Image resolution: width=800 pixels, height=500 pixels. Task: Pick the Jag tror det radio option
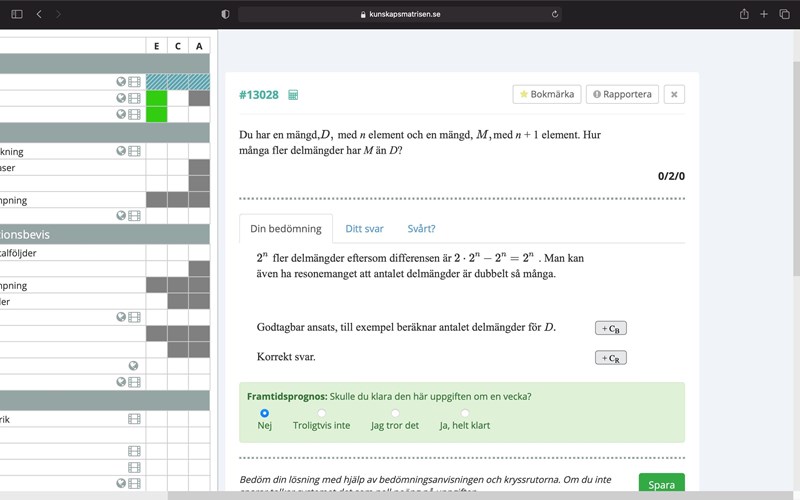(395, 412)
